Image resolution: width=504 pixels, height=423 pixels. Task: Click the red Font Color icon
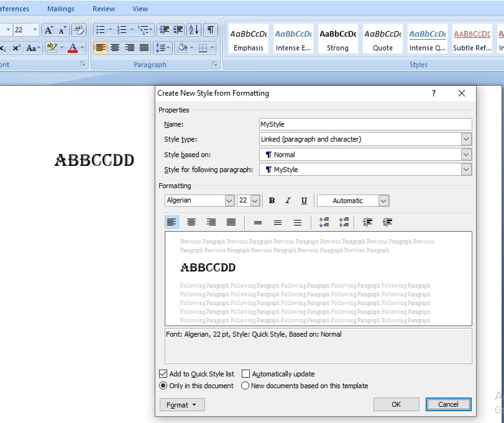point(73,48)
